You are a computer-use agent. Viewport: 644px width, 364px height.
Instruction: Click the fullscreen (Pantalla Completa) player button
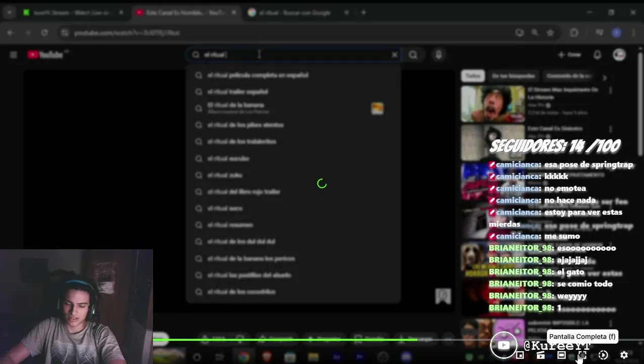tap(582, 355)
